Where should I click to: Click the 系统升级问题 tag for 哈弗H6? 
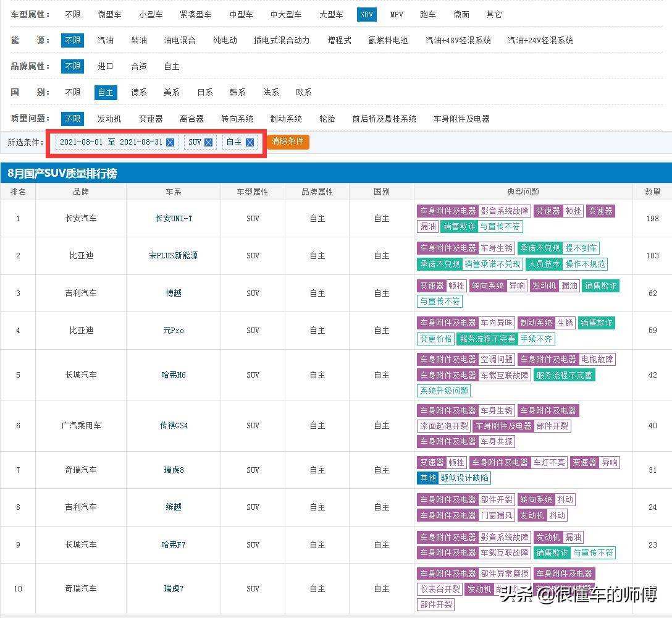444,391
